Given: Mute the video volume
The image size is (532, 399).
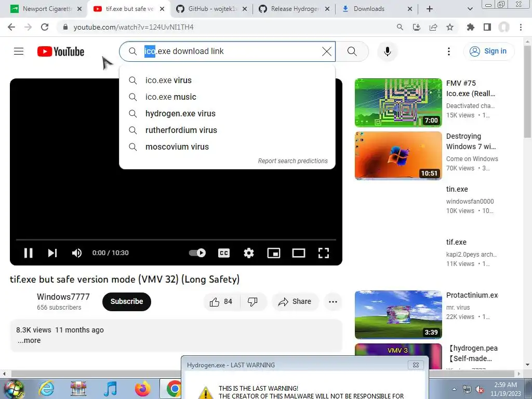Looking at the screenshot, I should (x=77, y=253).
